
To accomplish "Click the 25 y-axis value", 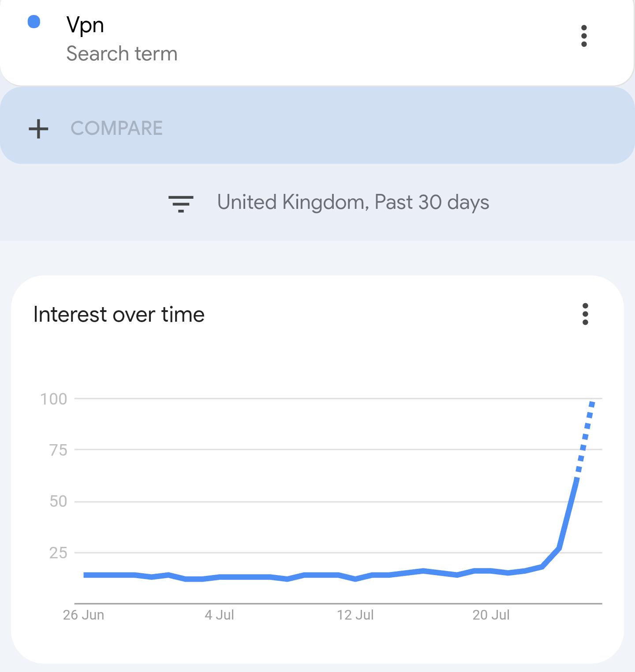I will (58, 552).
